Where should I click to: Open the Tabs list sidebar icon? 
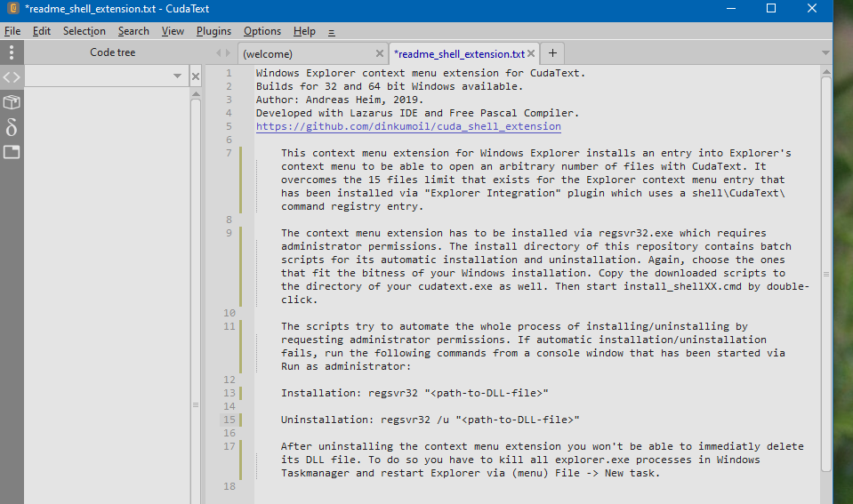tap(11, 152)
